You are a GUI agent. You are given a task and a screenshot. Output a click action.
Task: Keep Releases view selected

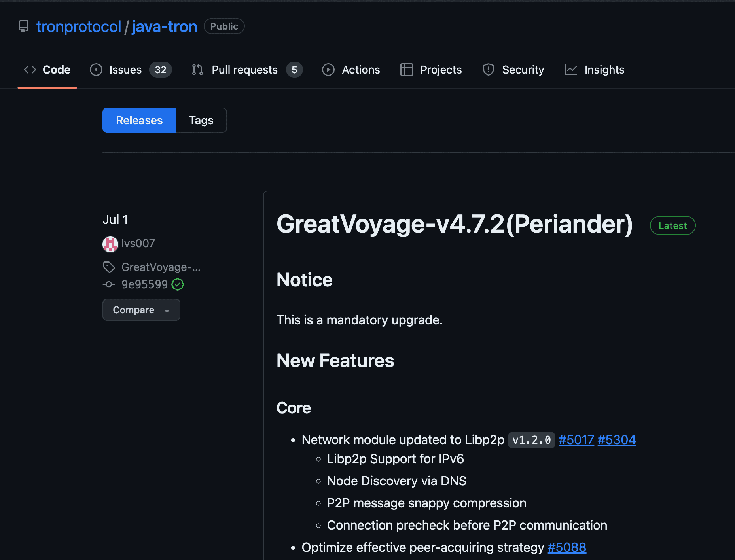point(139,120)
